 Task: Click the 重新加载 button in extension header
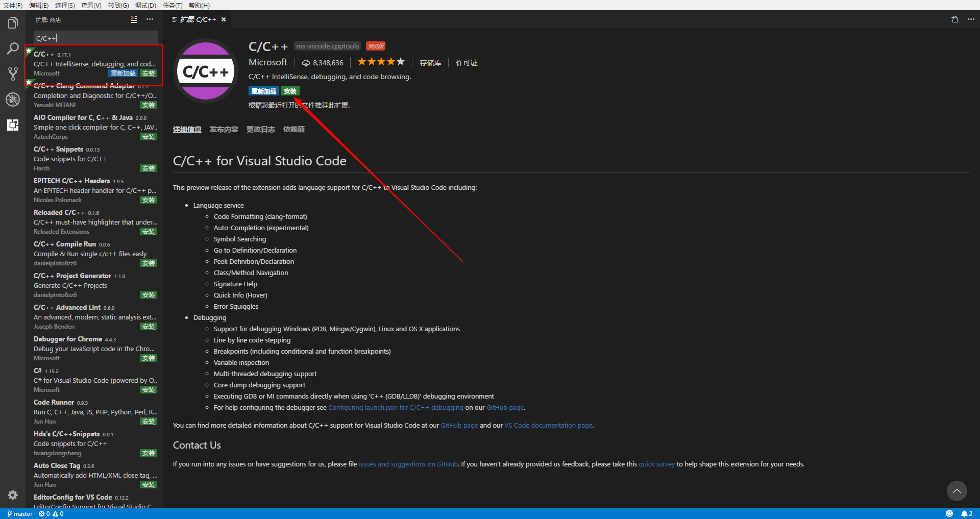(x=264, y=91)
